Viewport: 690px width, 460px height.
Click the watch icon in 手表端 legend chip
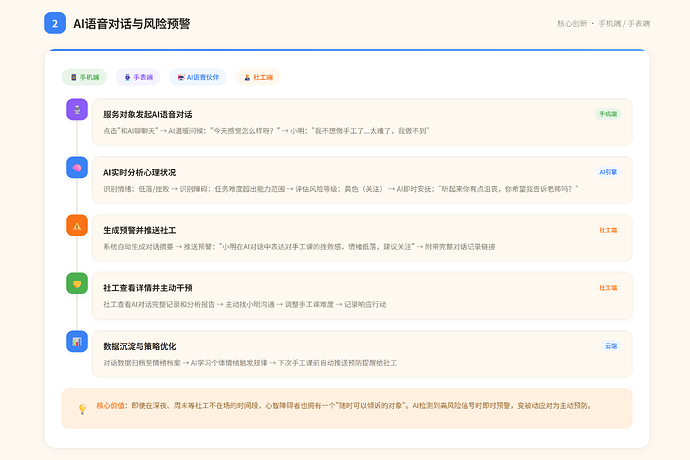[127, 77]
